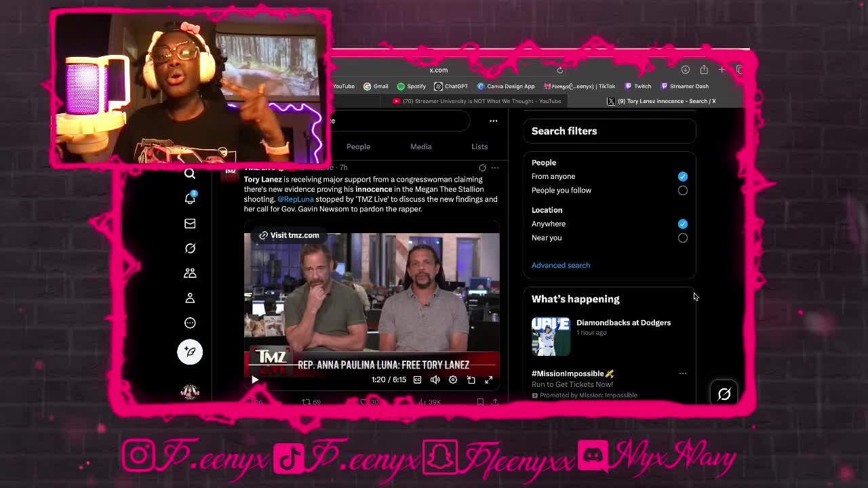Switch to the Lists search tab
The image size is (868, 488).
[x=479, y=146]
